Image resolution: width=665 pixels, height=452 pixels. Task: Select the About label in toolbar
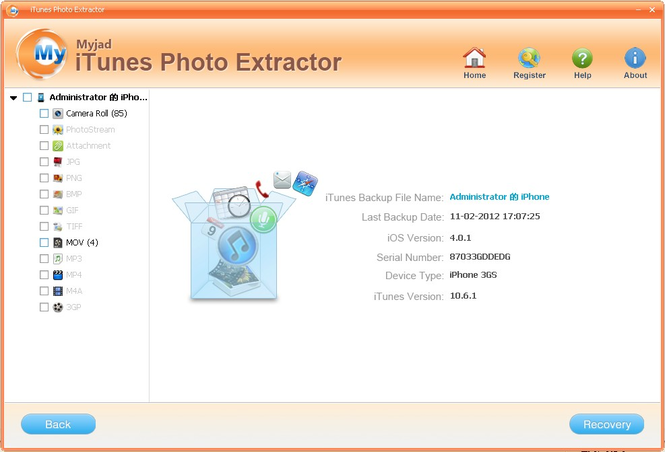635,75
